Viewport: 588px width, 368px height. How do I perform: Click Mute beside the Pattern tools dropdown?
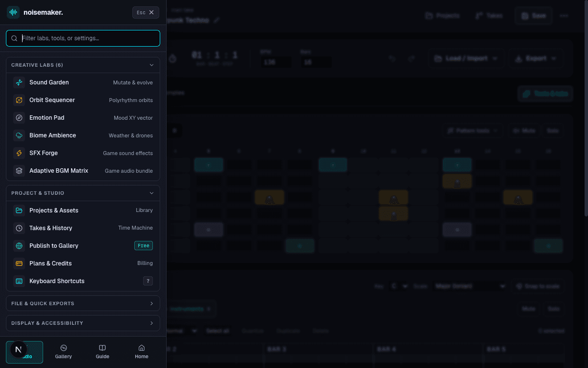(x=523, y=131)
